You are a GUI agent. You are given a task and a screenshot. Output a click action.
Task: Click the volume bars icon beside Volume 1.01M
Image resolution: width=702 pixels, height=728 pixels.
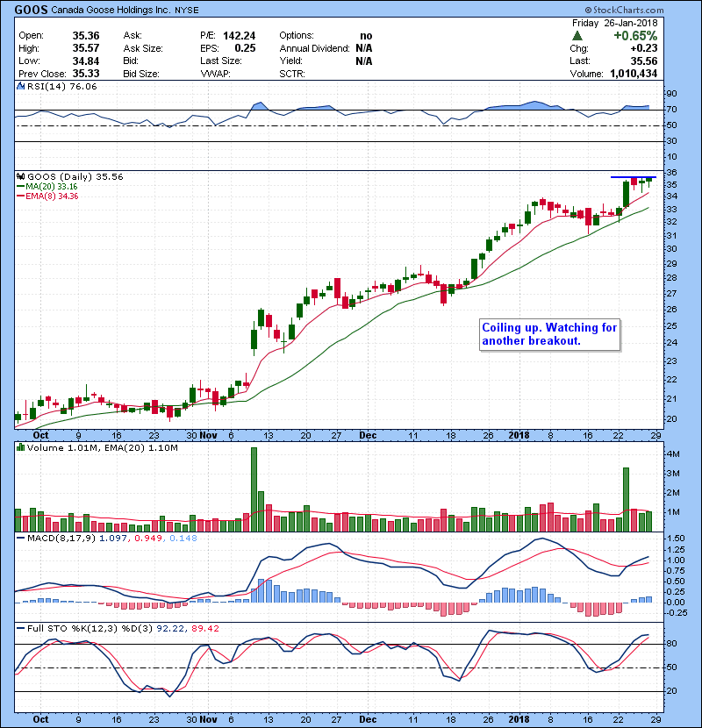pyautogui.click(x=20, y=447)
